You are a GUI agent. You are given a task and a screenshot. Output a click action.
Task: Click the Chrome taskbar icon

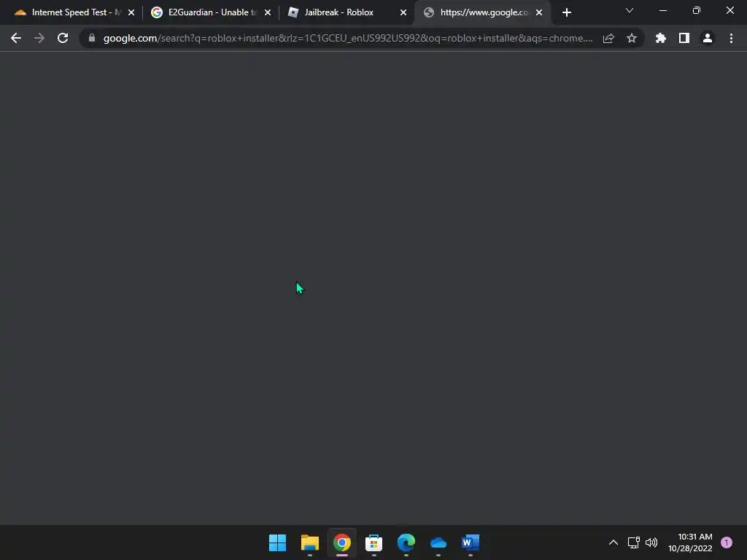[x=341, y=542]
